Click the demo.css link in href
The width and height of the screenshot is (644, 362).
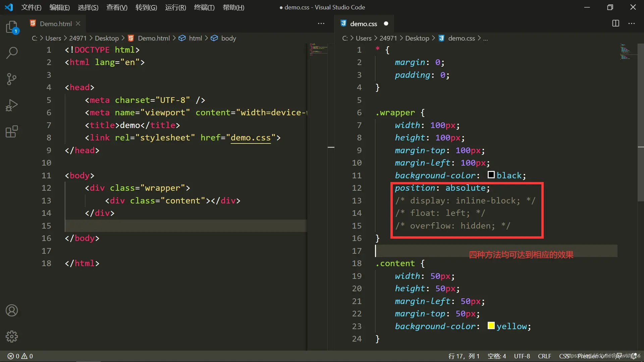(x=250, y=138)
